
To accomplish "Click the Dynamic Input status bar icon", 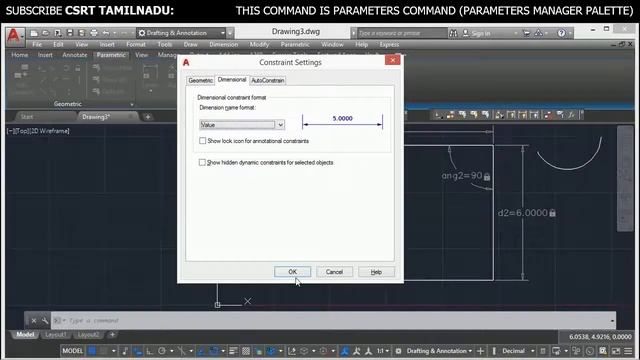I will coord(138,351).
